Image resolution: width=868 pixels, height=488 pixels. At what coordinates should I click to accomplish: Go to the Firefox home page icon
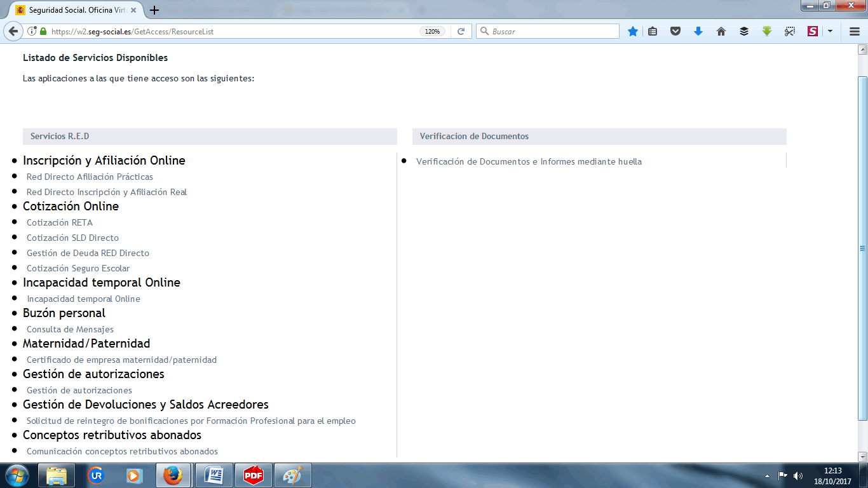pos(721,31)
